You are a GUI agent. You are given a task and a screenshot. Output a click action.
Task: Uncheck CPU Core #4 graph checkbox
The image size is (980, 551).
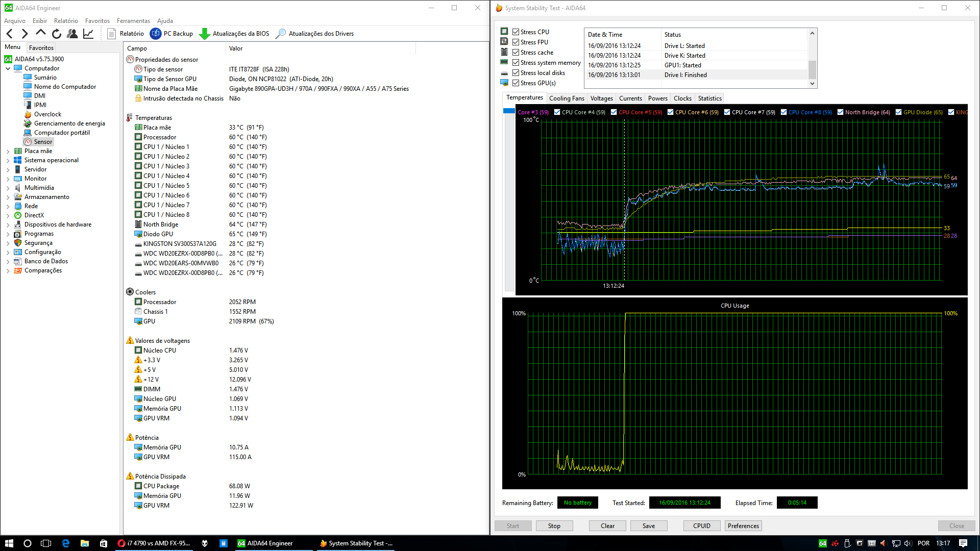tap(557, 112)
